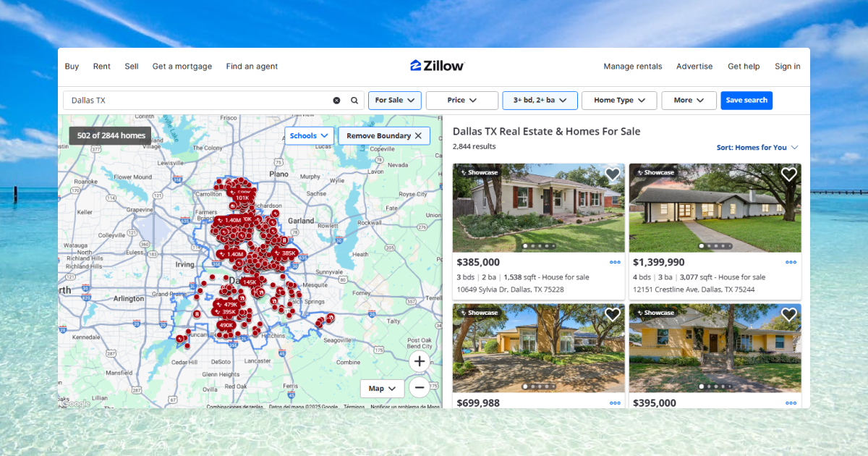Click the 101K price marker on the map
Screen dimensions: 868x456
pyautogui.click(x=242, y=198)
